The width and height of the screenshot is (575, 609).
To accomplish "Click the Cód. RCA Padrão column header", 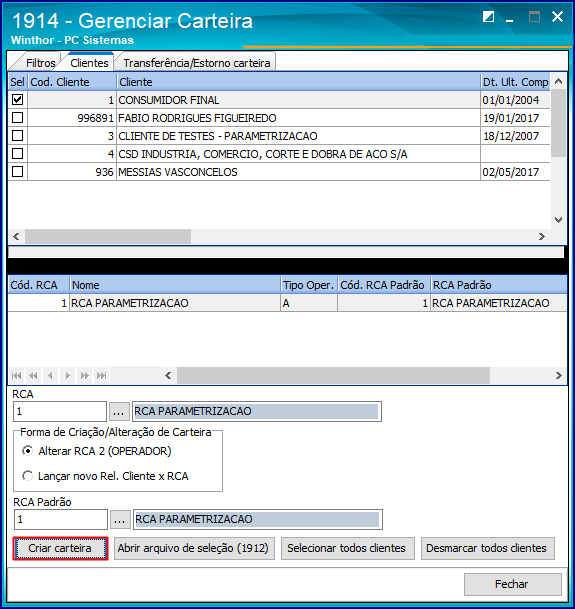I will 384,285.
